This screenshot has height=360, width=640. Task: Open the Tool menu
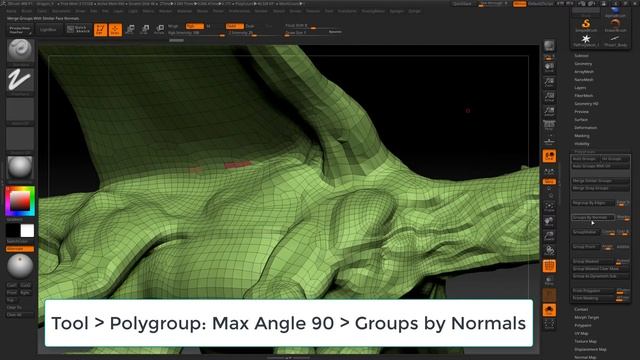pos(329,11)
